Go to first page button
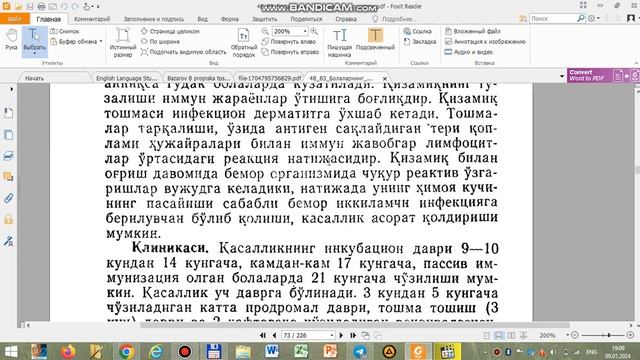The width and height of the screenshot is (640, 360). tap(262, 335)
